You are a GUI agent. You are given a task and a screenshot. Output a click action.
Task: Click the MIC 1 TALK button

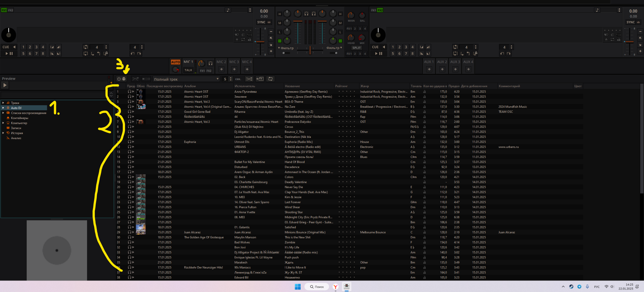pos(188,70)
